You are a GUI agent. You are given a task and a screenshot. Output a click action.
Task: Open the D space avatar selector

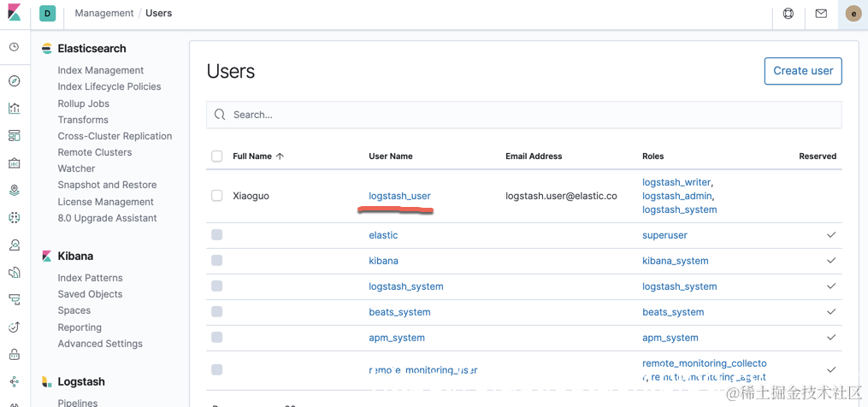point(47,14)
